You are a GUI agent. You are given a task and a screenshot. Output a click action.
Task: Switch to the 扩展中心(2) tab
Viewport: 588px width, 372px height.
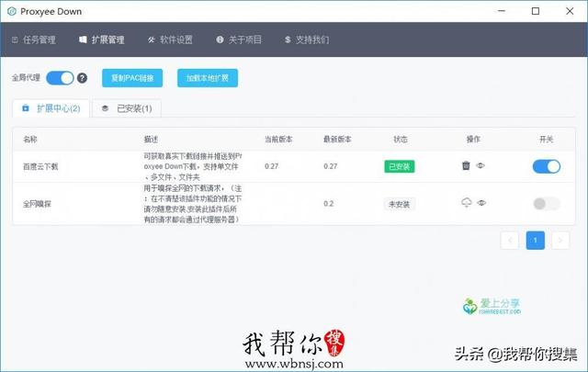coord(51,108)
